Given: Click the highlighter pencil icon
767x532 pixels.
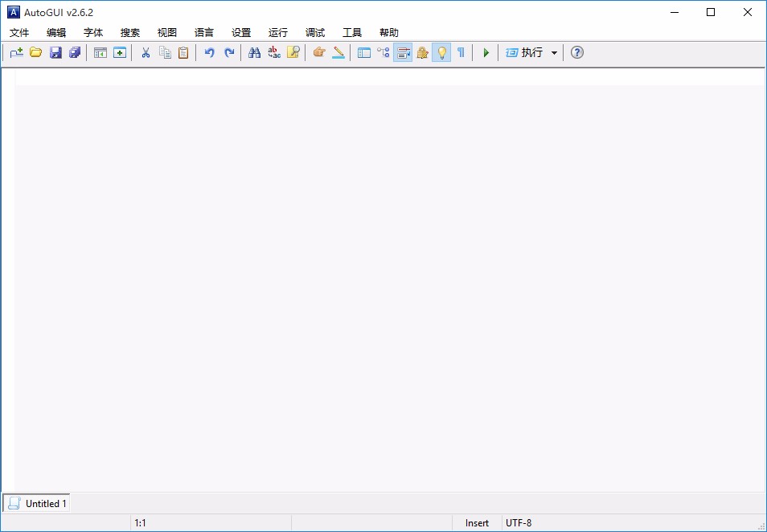Looking at the screenshot, I should coord(338,52).
